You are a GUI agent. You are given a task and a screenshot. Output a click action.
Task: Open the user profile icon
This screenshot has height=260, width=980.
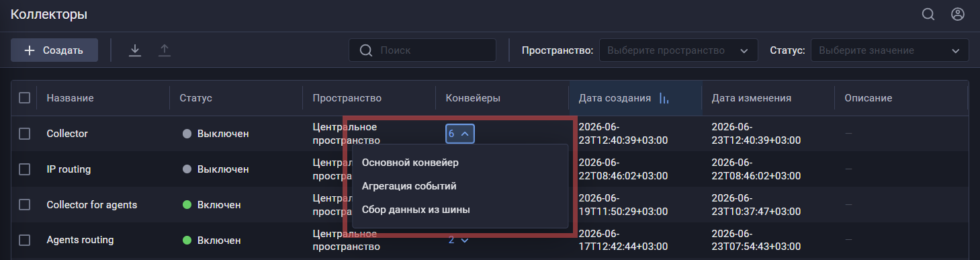(958, 14)
